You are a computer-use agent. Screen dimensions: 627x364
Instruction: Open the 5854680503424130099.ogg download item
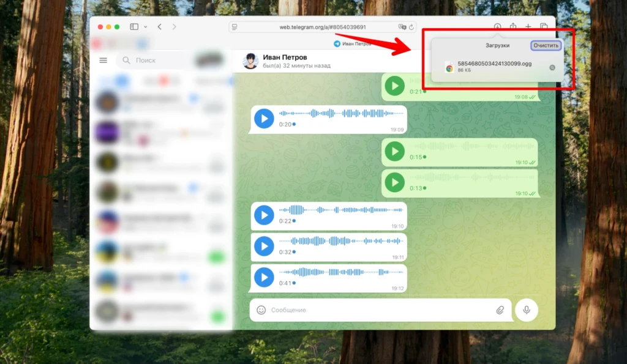tap(494, 66)
